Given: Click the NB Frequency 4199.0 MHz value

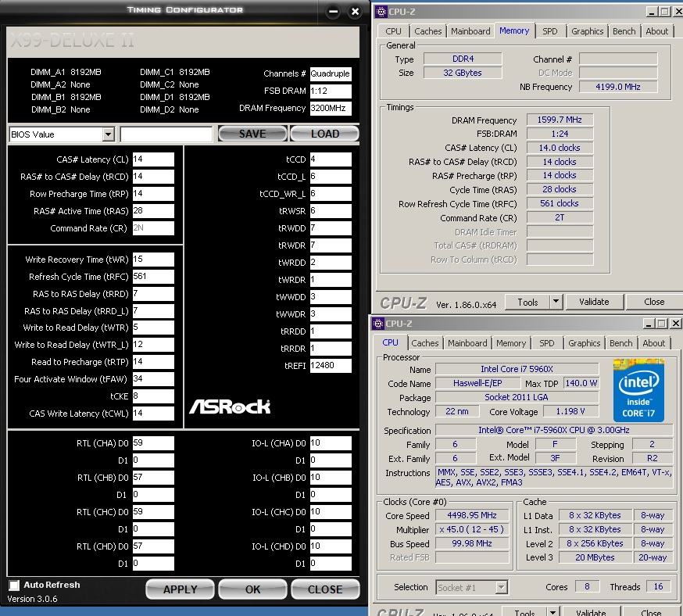Looking at the screenshot, I should 617,87.
